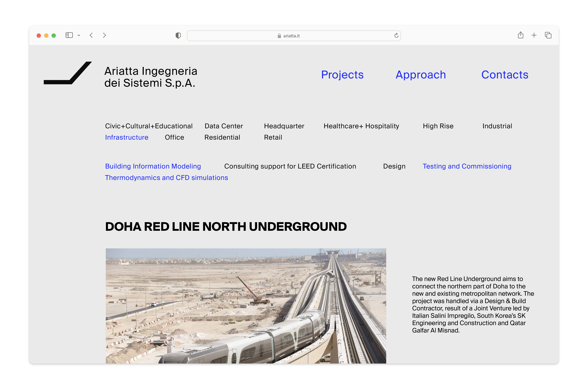Filter by Data Center category
588x392 pixels.
click(x=224, y=126)
